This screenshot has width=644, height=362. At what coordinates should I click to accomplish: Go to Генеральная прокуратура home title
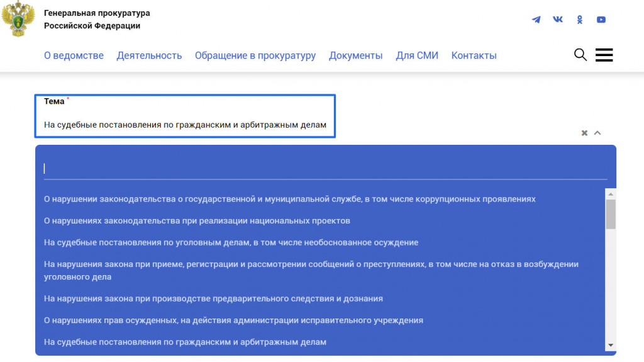(97, 20)
